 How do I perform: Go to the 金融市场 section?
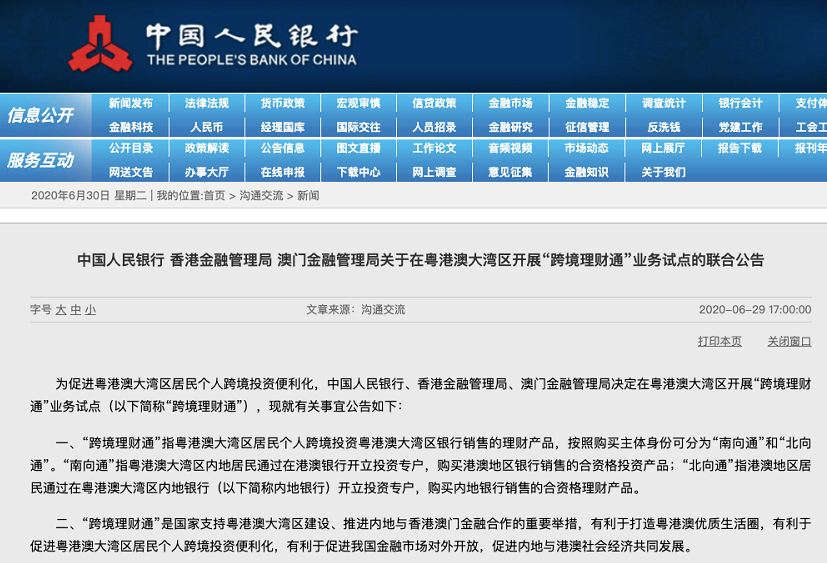pyautogui.click(x=510, y=103)
